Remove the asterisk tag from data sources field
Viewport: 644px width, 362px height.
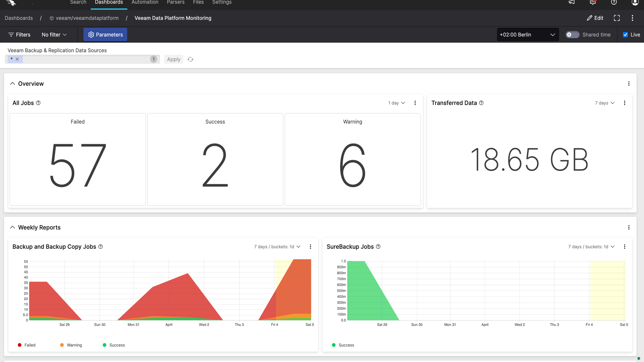tap(17, 59)
